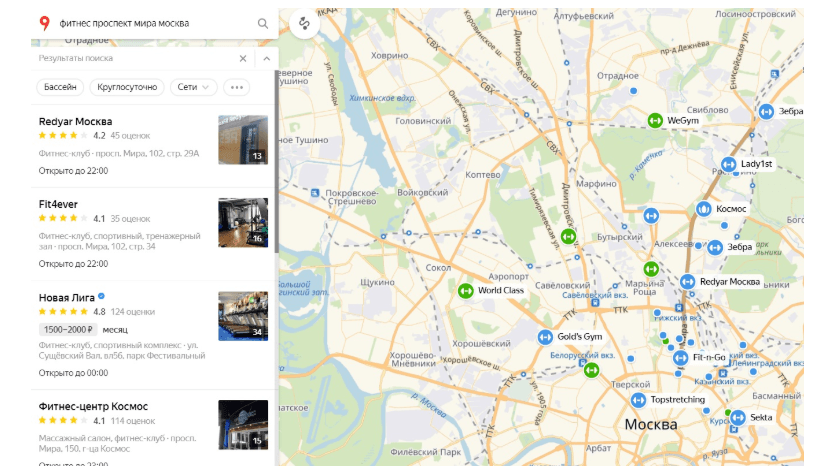Focus the search field with фитнес query
Viewport: 813px width, 469px height.
156,23
